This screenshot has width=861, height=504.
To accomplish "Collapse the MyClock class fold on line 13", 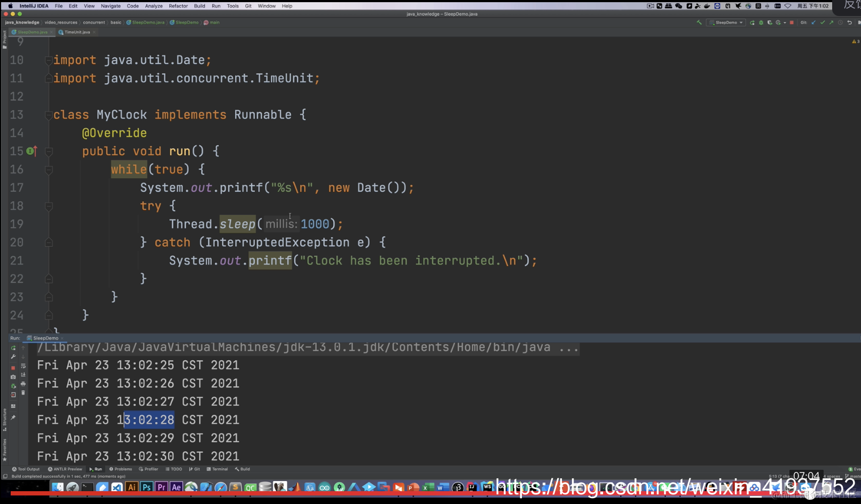I will pyautogui.click(x=49, y=115).
